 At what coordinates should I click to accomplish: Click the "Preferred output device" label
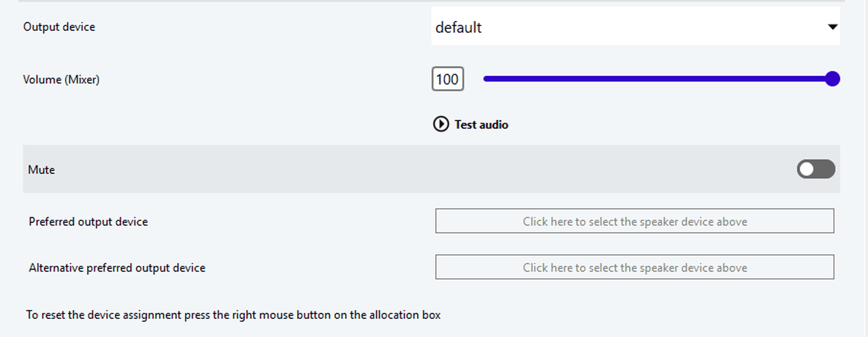pyautogui.click(x=88, y=221)
